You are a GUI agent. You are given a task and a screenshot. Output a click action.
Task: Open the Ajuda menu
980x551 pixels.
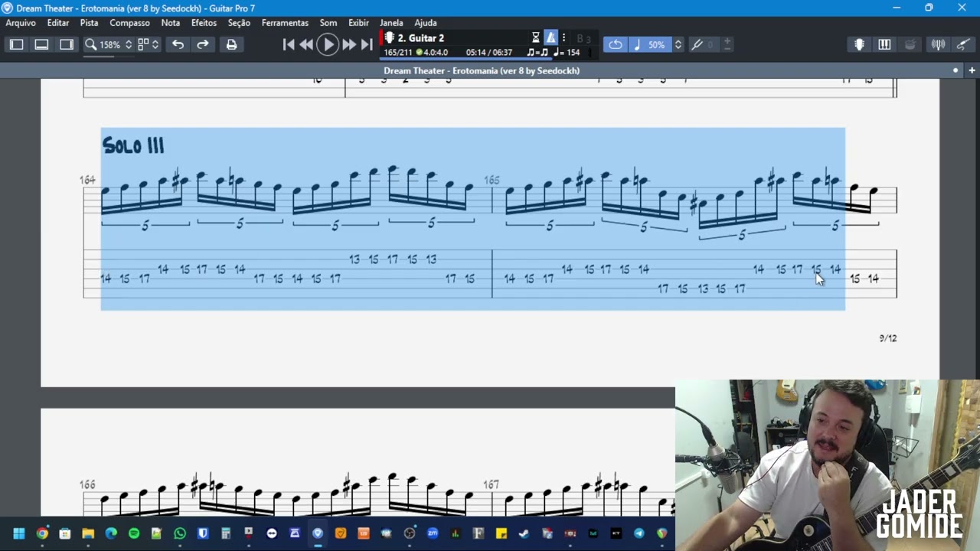426,23
